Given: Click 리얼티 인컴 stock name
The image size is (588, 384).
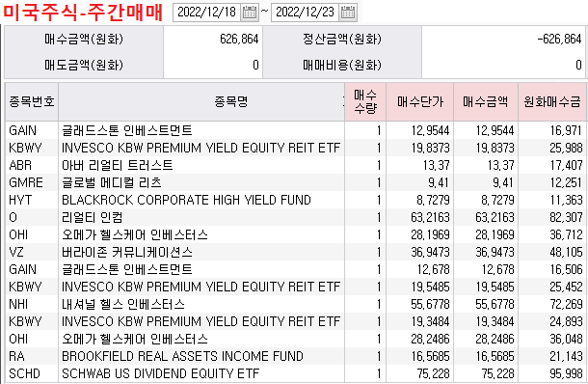Looking at the screenshot, I should click(93, 217).
